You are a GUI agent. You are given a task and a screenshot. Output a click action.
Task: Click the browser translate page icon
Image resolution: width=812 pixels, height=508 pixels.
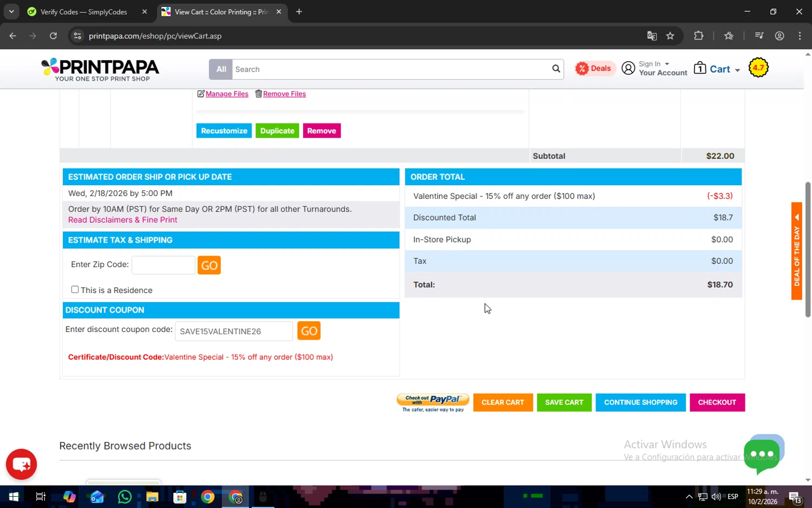(652, 36)
